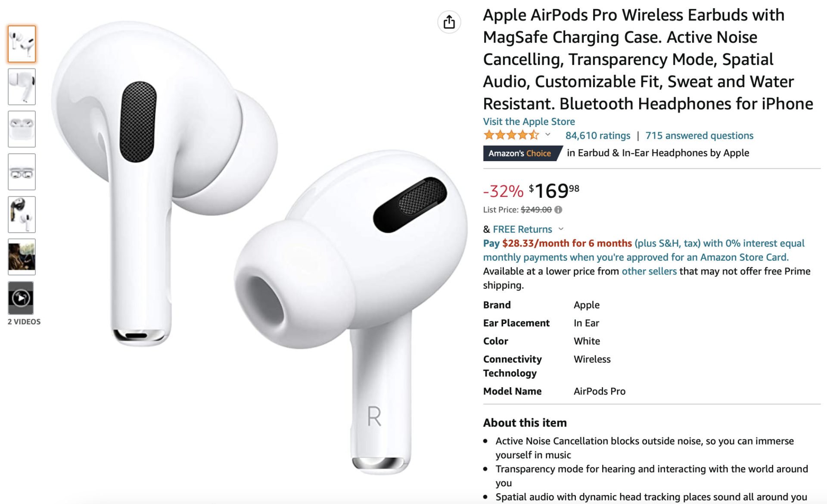This screenshot has height=504, width=827.
Task: Click the other sellers link
Action: pos(649,271)
